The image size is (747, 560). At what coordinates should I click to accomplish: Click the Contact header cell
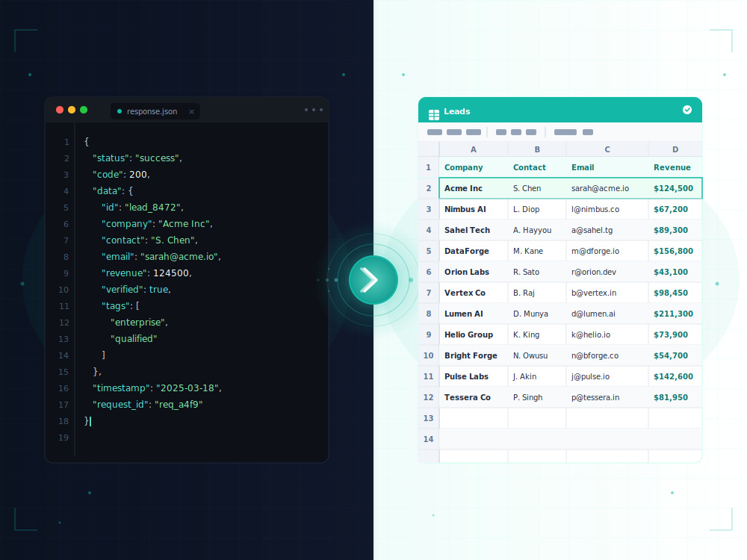[537, 167]
